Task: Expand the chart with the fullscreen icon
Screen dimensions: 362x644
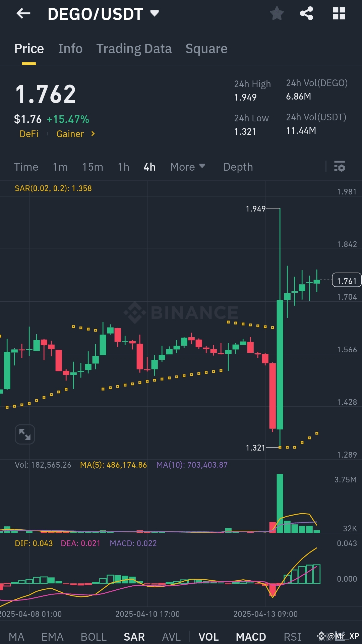Action: pos(24,434)
